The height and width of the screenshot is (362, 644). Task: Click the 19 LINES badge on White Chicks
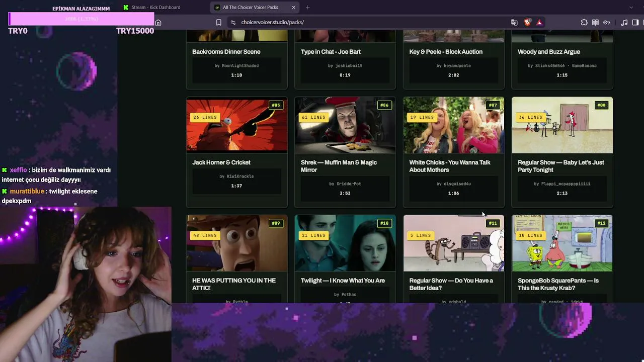[x=422, y=117]
